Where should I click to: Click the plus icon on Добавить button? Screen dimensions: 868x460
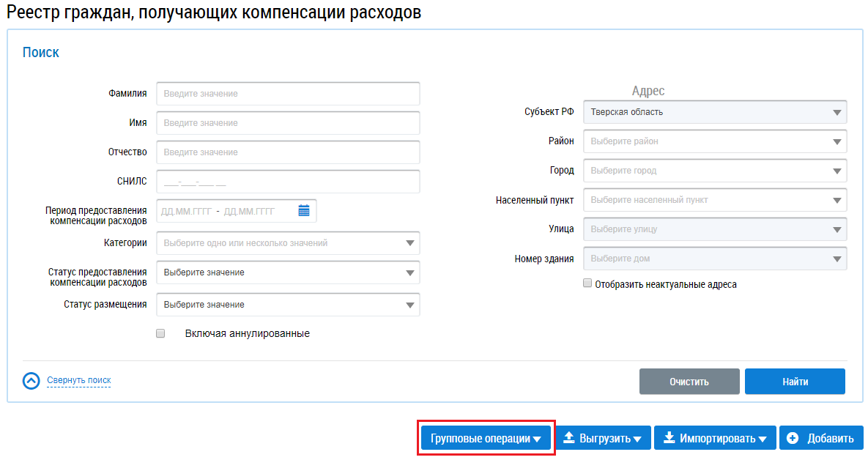pyautogui.click(x=792, y=439)
